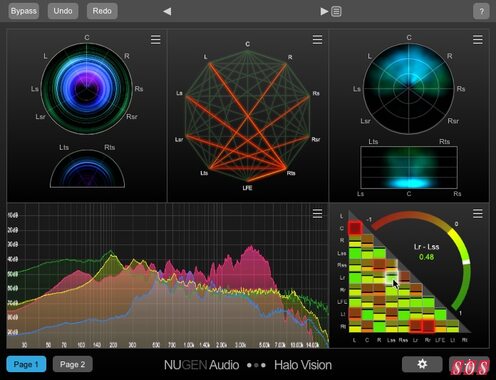Screen dimensions: 496x380
Task: Switch to Page 1 tab
Action: coord(26,364)
